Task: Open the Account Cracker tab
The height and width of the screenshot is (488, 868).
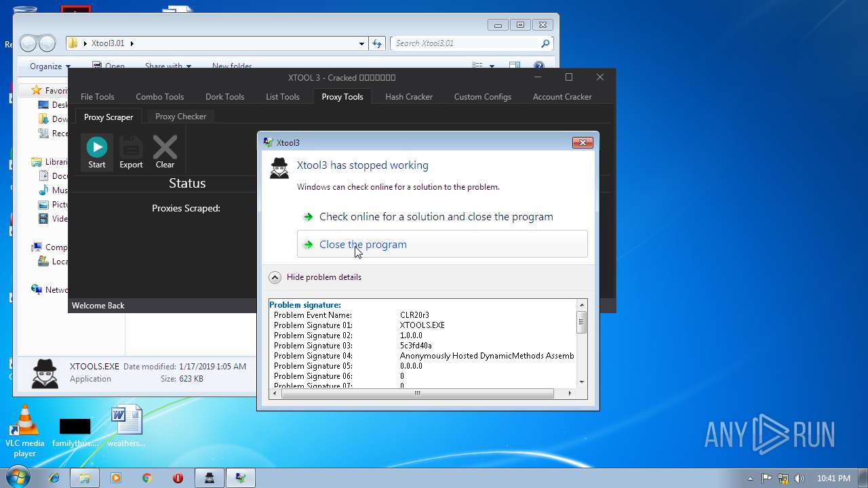Action: click(562, 97)
